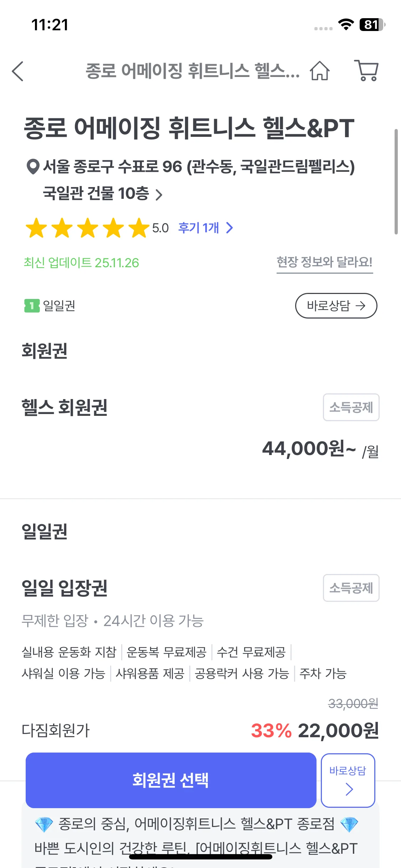The image size is (401, 868).
Task: Expand address details at 국일관 건물 10층
Action: click(159, 195)
